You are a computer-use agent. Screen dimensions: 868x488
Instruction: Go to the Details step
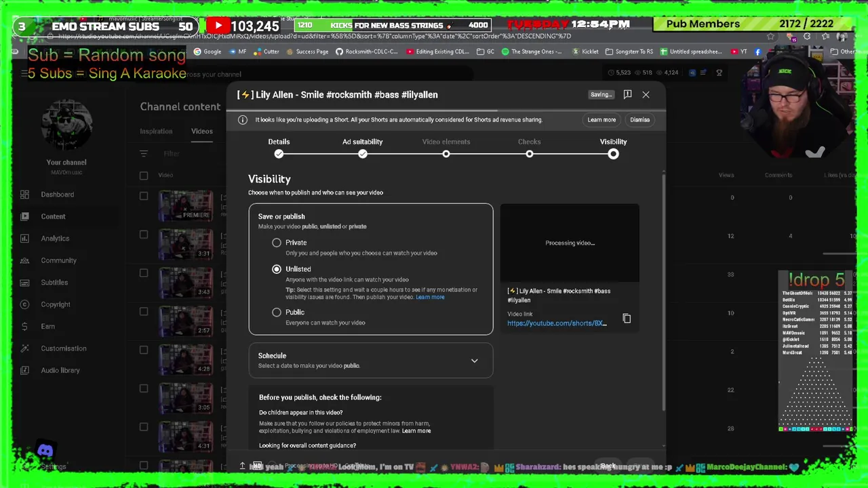(279, 147)
